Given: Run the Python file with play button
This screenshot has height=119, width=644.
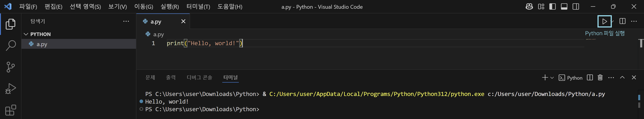Looking at the screenshot, I should (604, 21).
